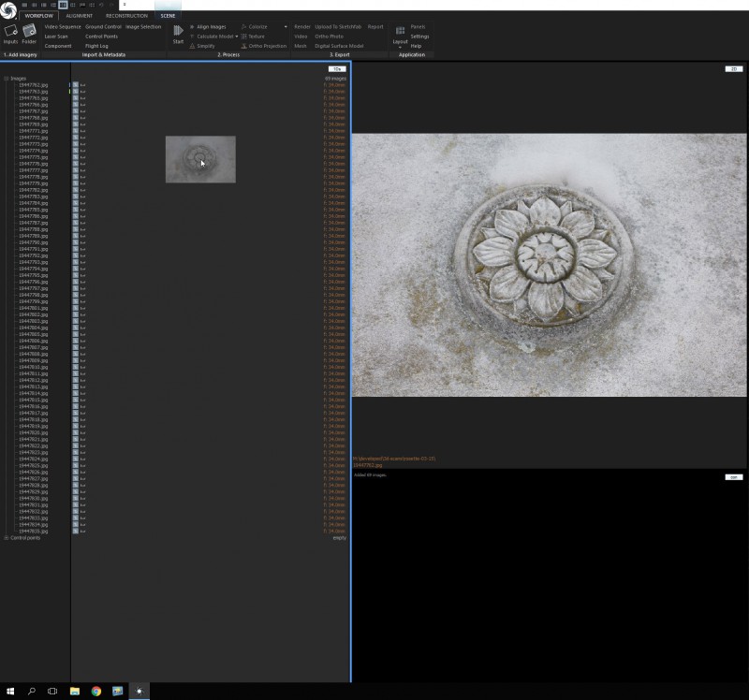Click Control Points import option
The image size is (749, 700).
point(101,36)
